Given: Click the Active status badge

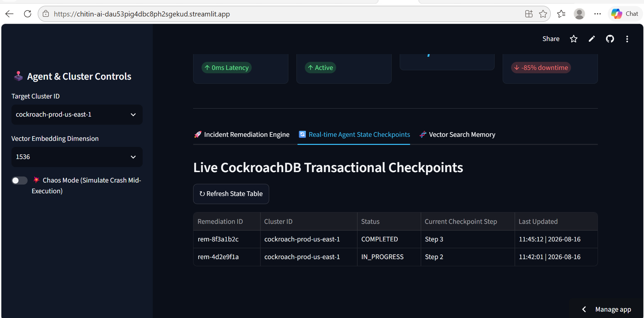Looking at the screenshot, I should (320, 68).
